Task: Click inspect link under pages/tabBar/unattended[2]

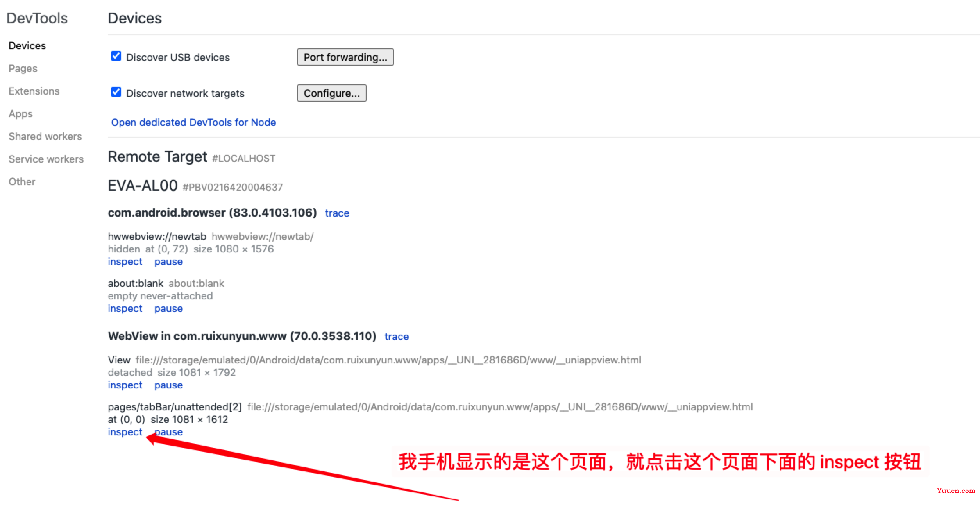Action: click(125, 431)
